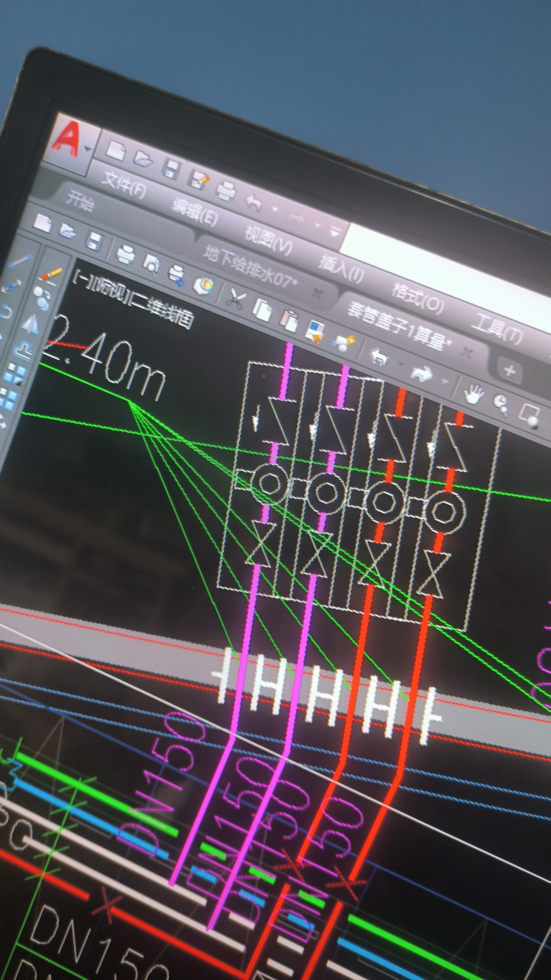
Task: Open the 视图(V) menu
Action: (x=268, y=241)
